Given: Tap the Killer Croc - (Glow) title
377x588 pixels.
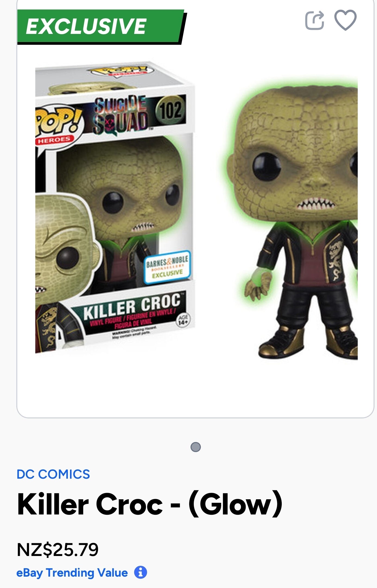Looking at the screenshot, I should coord(150,504).
